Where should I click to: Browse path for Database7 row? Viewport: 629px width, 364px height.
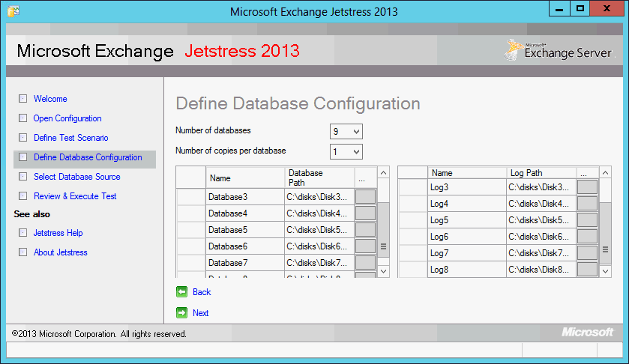tap(365, 263)
